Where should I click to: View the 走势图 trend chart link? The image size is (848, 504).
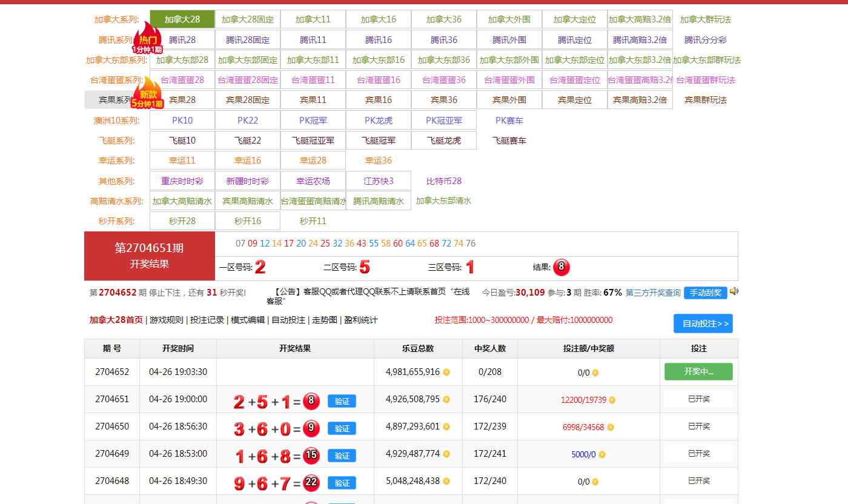tap(325, 320)
